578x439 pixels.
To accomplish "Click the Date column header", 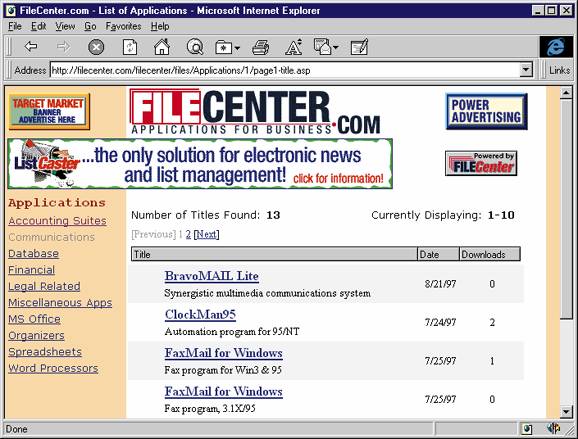I will [x=438, y=254].
